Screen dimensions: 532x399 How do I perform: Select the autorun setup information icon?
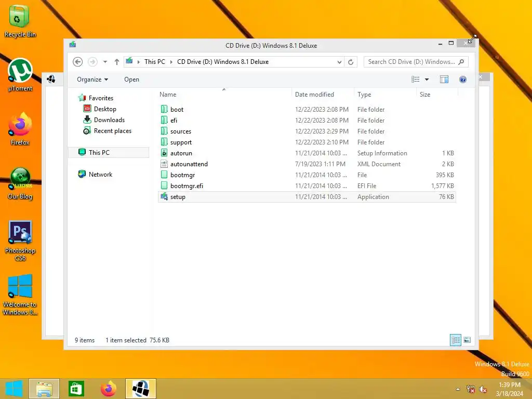pos(164,153)
